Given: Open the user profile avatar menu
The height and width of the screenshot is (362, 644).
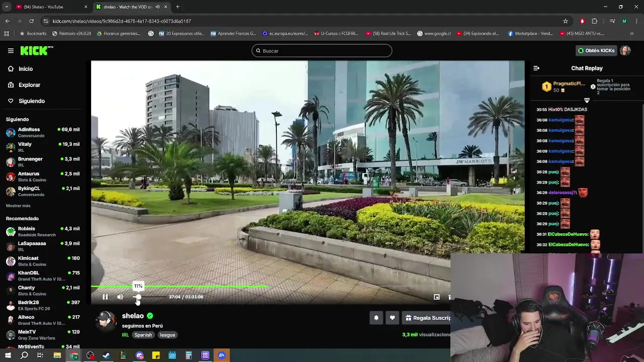Looking at the screenshot, I should 625,51.
